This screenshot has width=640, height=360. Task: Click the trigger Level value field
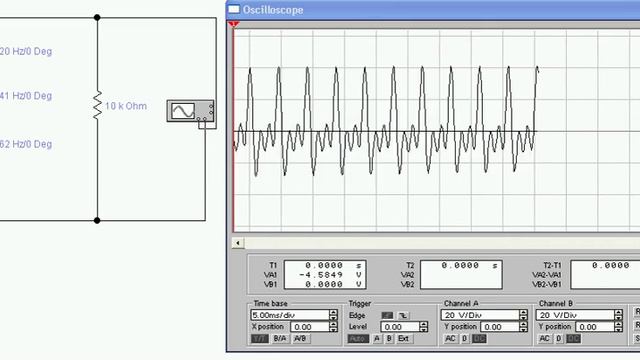tap(400, 327)
